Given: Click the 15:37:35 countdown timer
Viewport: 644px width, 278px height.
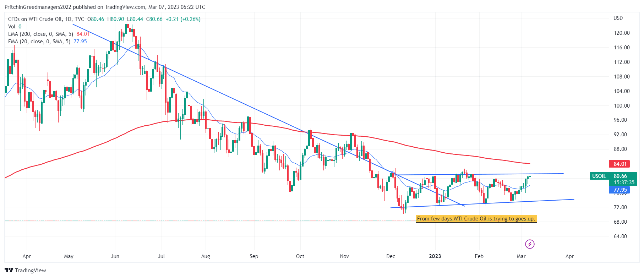Looking at the screenshot, I should (x=624, y=182).
